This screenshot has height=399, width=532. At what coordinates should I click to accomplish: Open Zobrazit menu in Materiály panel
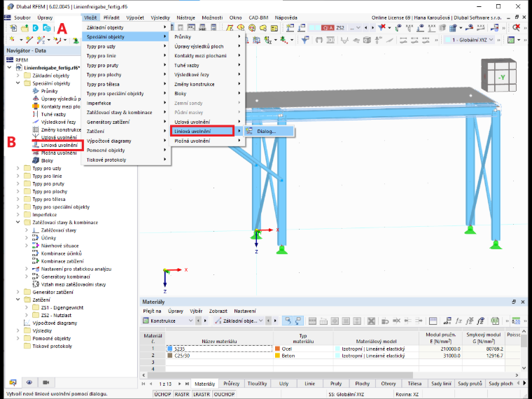pyautogui.click(x=218, y=311)
